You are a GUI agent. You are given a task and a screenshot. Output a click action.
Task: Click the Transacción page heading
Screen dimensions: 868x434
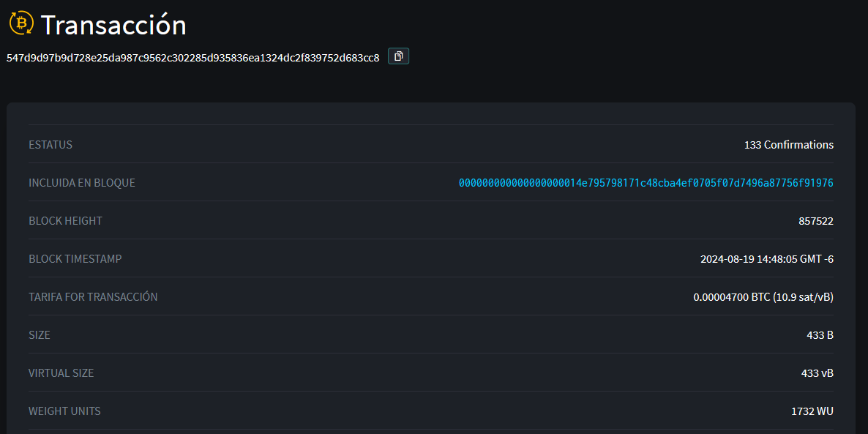[113, 25]
